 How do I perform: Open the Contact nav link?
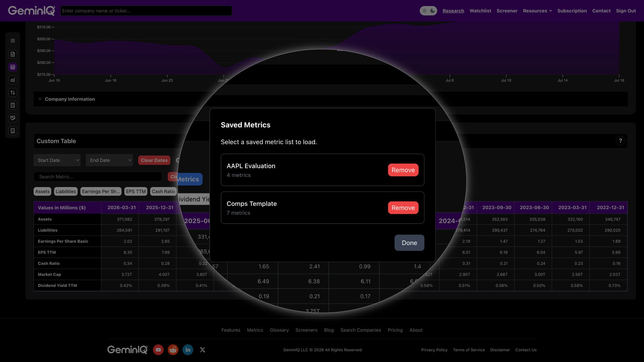[x=601, y=11]
